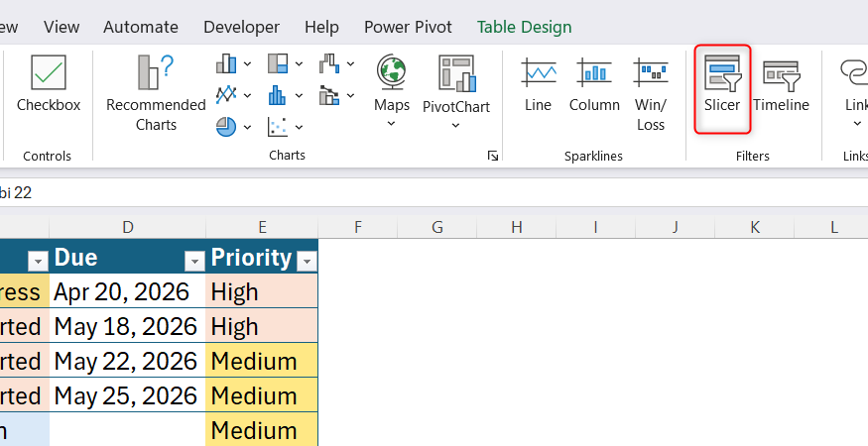Open waterfall chart dropdown arrow
This screenshot has width=868, height=446.
[350, 64]
